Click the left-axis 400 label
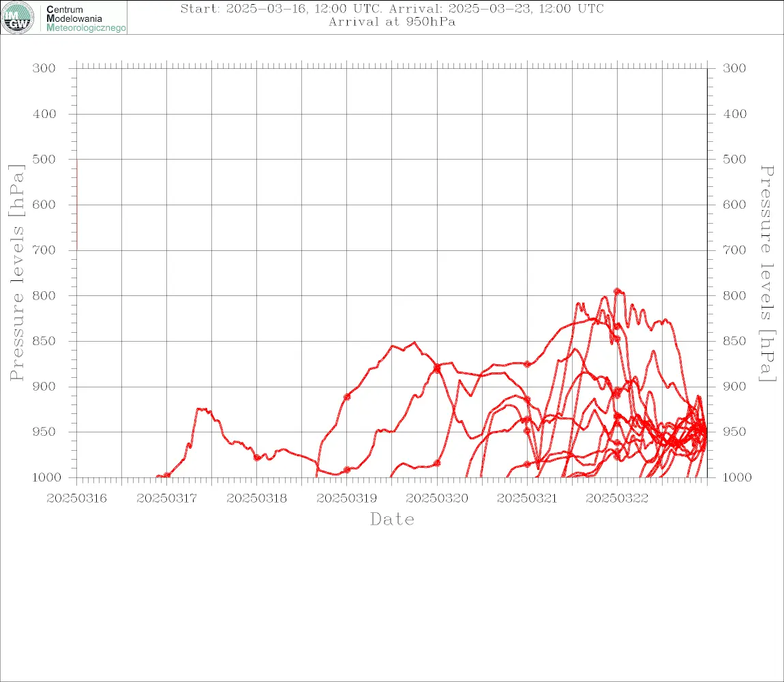784x682 pixels. click(44, 114)
